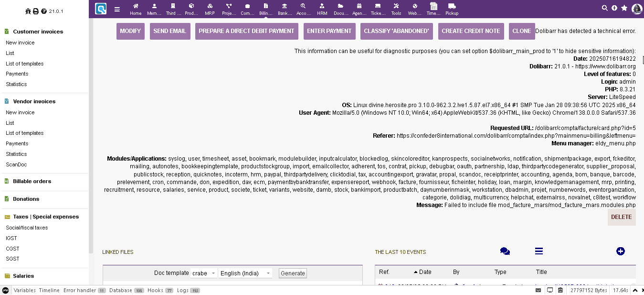Open List of templates under Customer invoices

[x=25, y=64]
